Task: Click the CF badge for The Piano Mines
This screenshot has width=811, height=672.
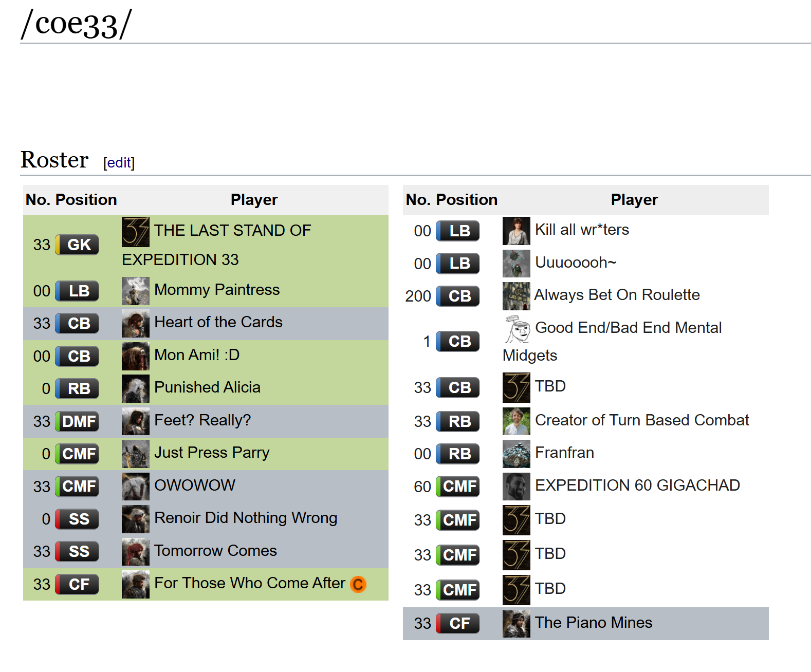Action: tap(458, 623)
